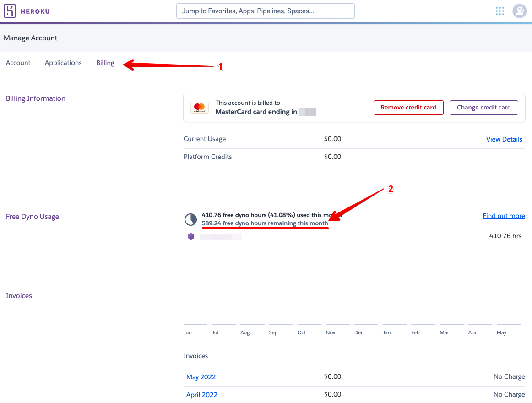Screen dimensions: 532x403
Task: Click the purple Invoices section title
Action: 19,296
